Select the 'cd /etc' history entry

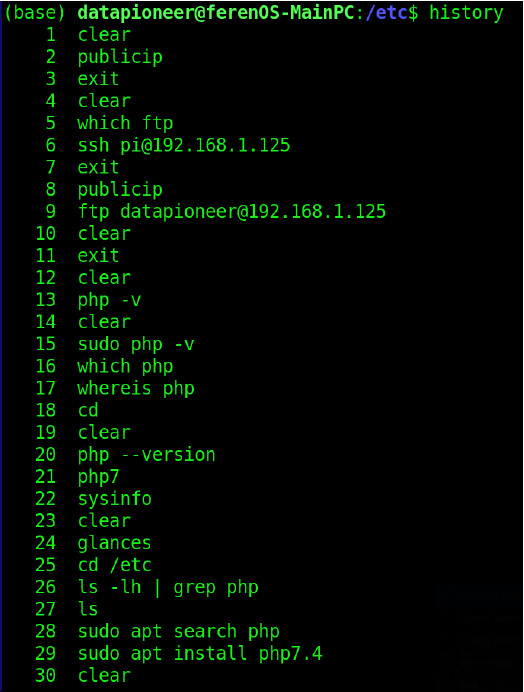115,565
